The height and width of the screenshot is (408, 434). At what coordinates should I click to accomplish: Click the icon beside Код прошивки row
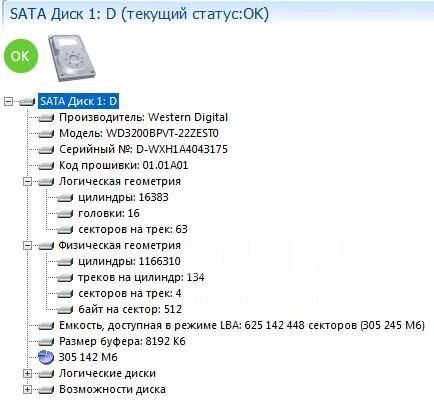46,165
